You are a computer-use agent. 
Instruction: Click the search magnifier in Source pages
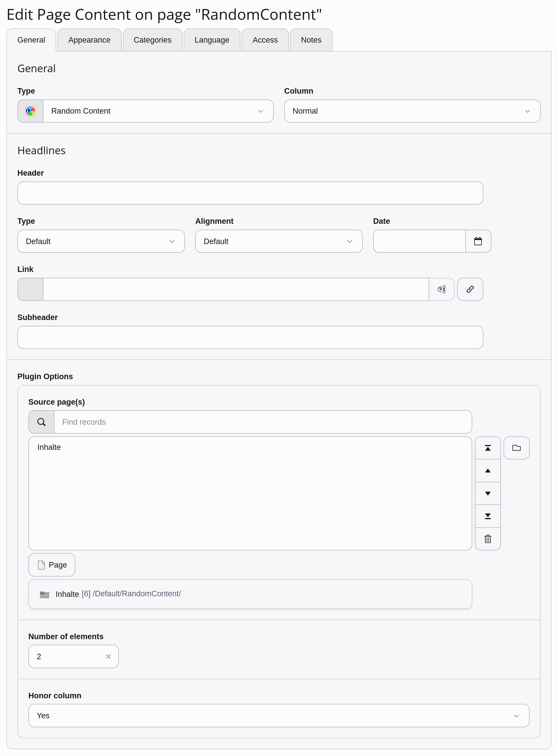coord(41,422)
